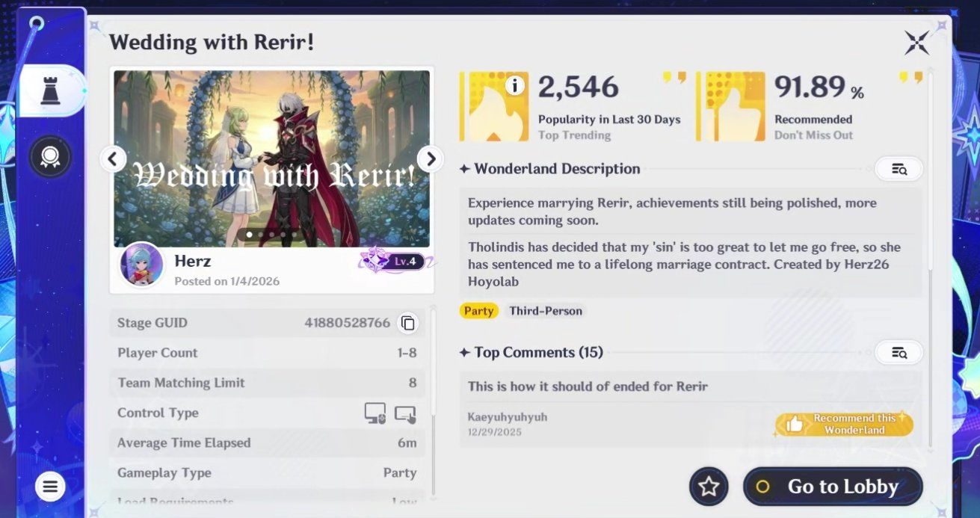This screenshot has width=980, height=518.
Task: Click the Wedding with Rerir preview image
Action: point(271,158)
